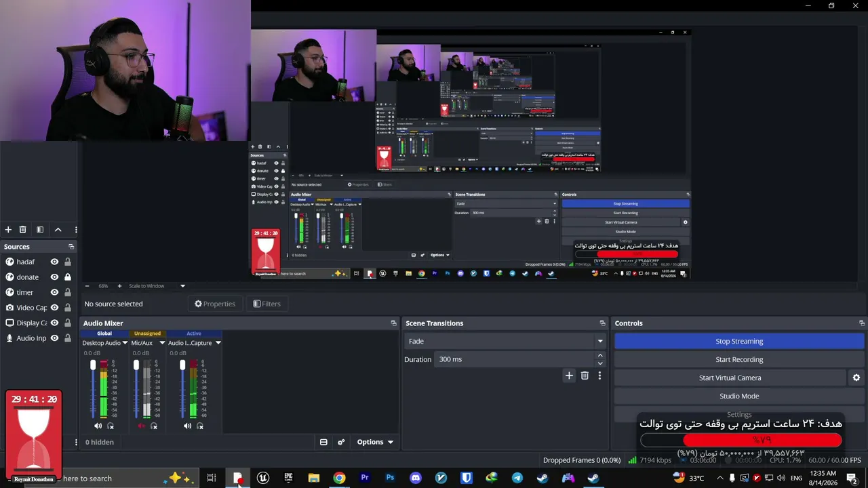Decrease transition duration with down arrow
The image size is (868, 488).
(600, 363)
